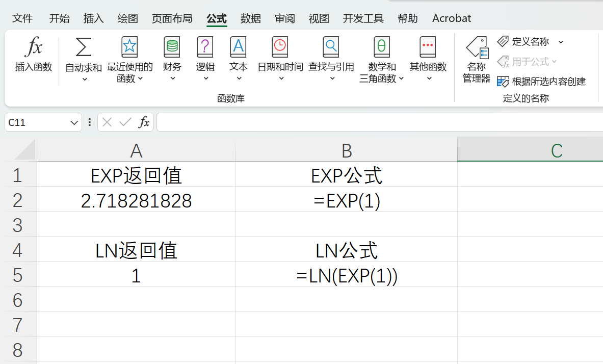Select cell showing =LN(EXP(1))
Screen dimensions: 603x364
346,274
